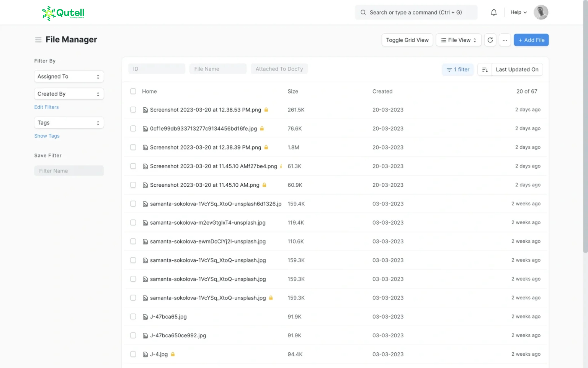Expand the Assigned To filter dropdown
Screen dimensions: 588x368
[69, 76]
